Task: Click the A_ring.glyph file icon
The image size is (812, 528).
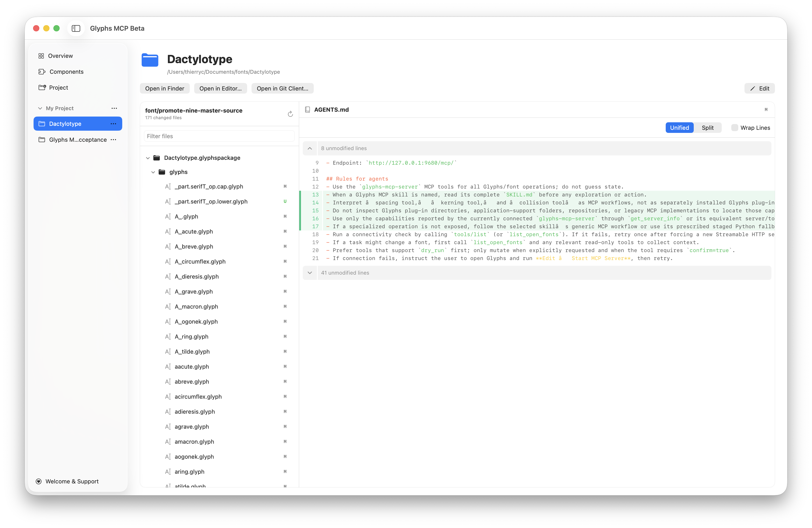Action: [168, 337]
